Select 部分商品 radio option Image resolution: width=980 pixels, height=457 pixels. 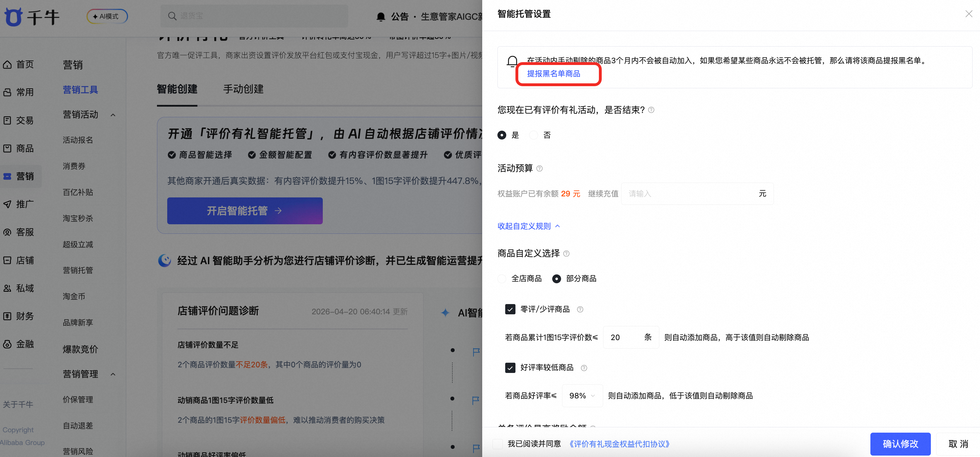[556, 279]
